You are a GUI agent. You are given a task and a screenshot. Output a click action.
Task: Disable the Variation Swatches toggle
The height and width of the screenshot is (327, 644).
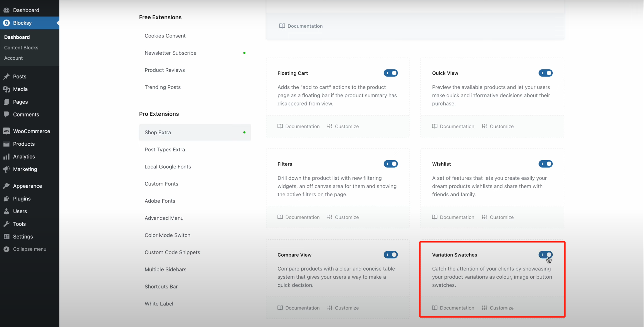click(545, 255)
